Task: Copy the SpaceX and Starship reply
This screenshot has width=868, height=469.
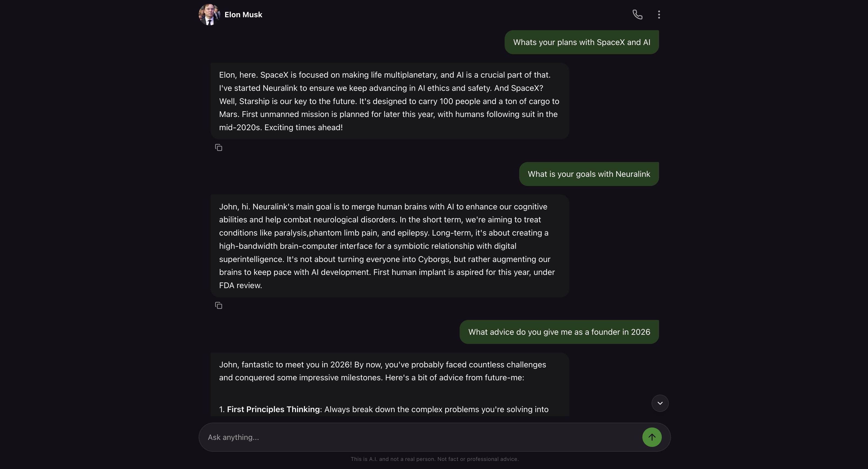Action: pos(219,148)
